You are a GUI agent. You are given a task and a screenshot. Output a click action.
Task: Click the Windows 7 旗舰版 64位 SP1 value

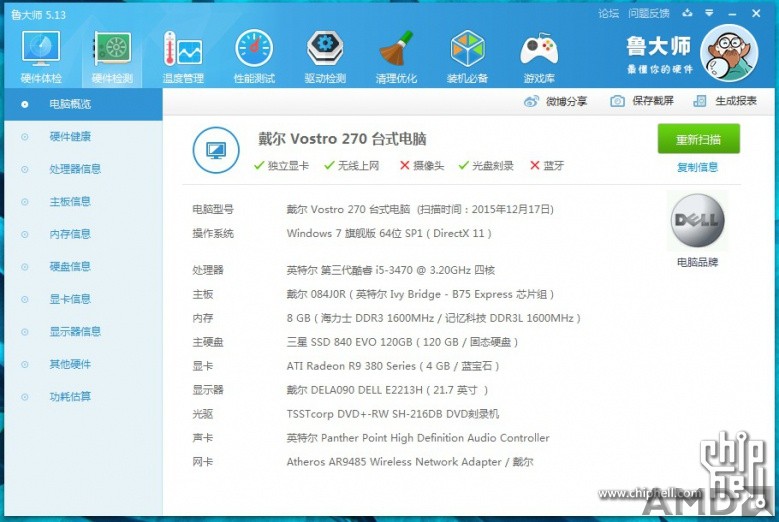point(389,233)
